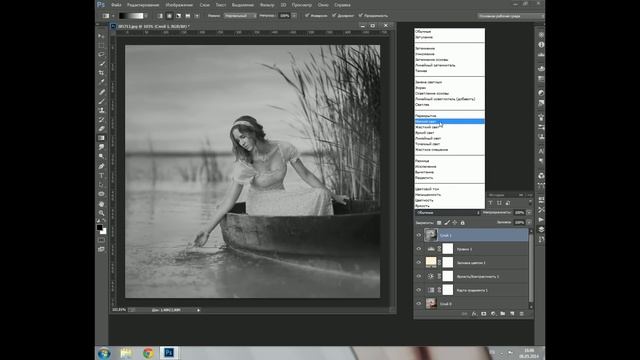
Task: Open the Режим dropdown in options bar
Action: click(240, 16)
